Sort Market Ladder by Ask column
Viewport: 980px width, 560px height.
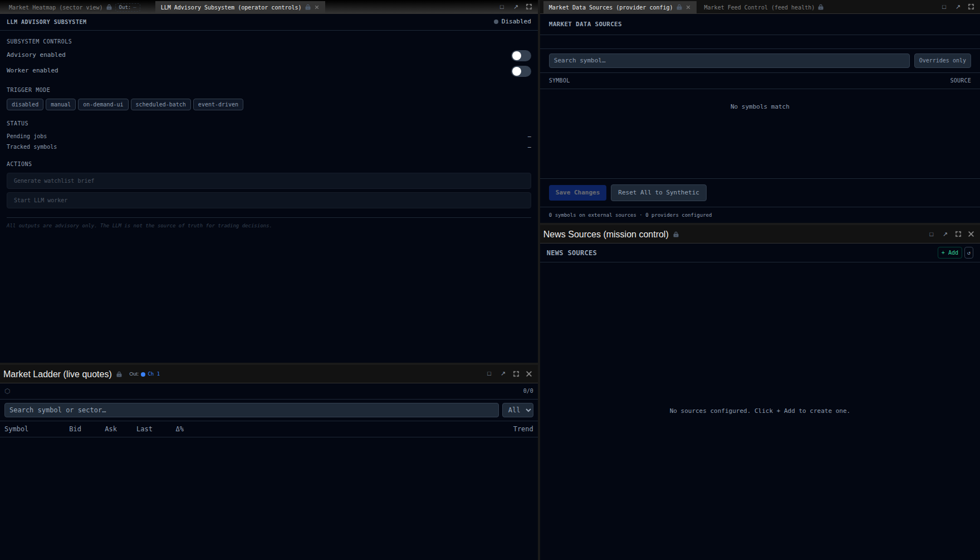tap(111, 429)
